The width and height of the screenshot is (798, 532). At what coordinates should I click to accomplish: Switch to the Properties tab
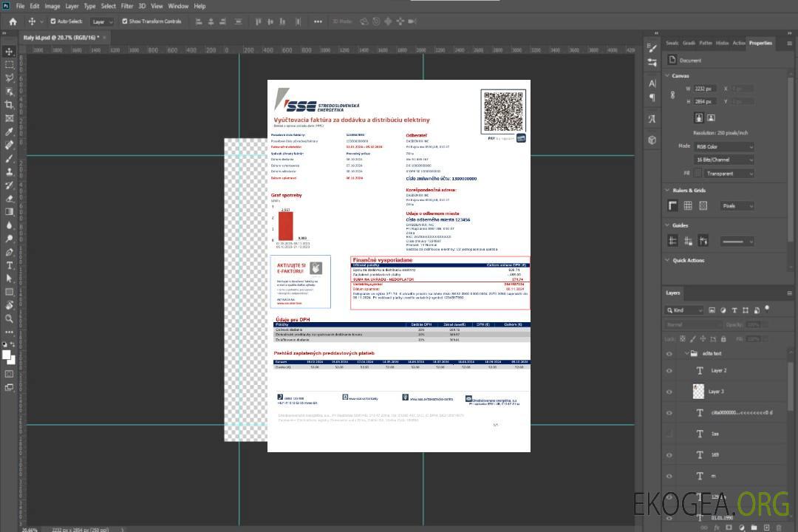(x=760, y=44)
